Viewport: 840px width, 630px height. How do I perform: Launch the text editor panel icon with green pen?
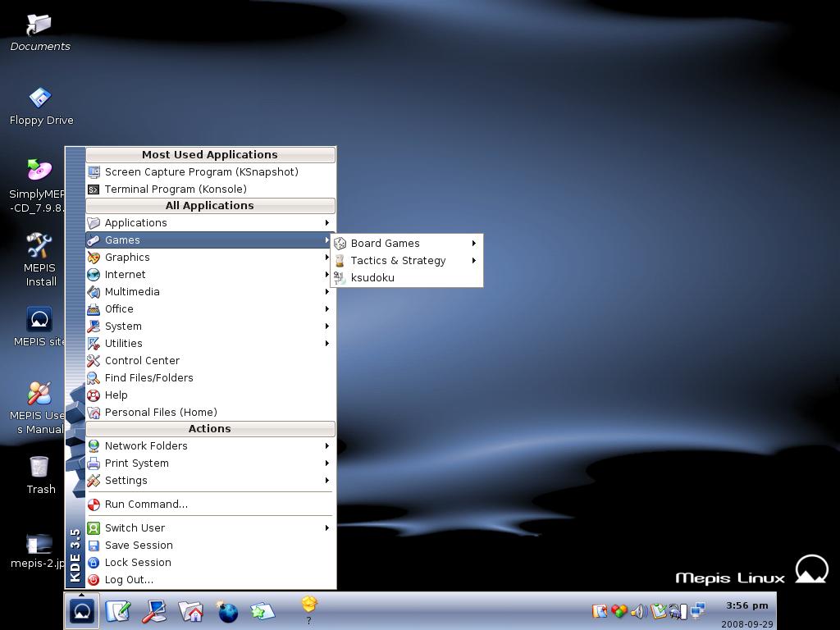pos(118,611)
